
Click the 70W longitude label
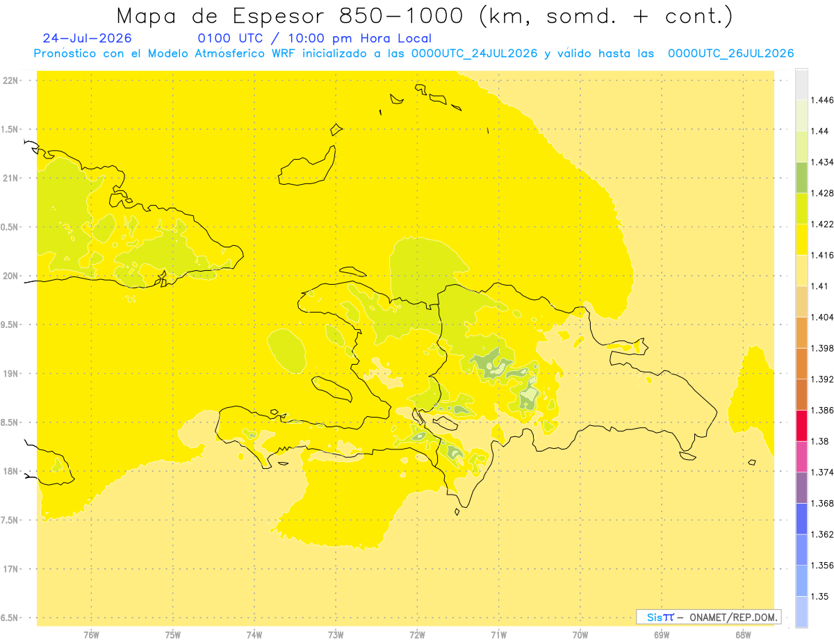[x=580, y=634]
